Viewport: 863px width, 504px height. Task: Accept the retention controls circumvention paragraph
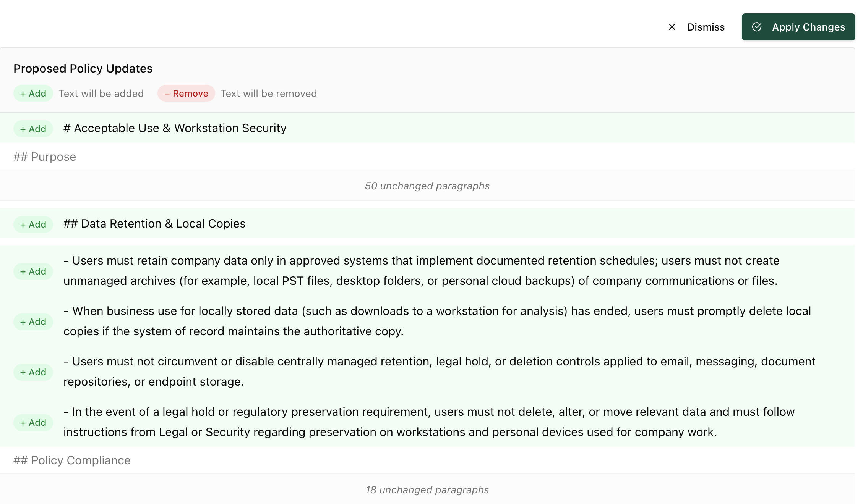pos(33,372)
